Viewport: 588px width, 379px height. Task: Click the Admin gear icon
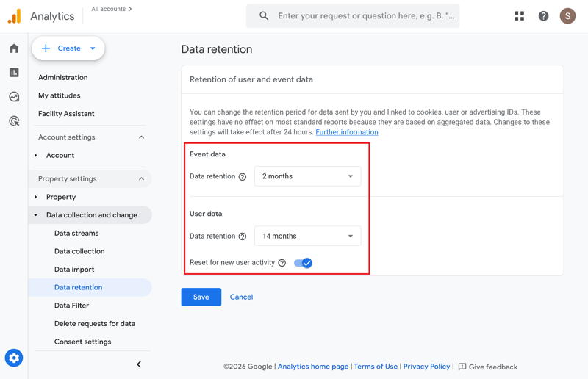tap(14, 358)
